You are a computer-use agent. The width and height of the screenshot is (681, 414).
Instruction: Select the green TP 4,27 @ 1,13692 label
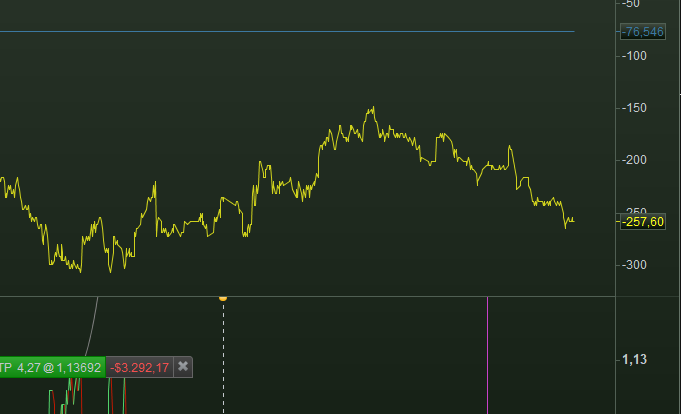(x=52, y=368)
